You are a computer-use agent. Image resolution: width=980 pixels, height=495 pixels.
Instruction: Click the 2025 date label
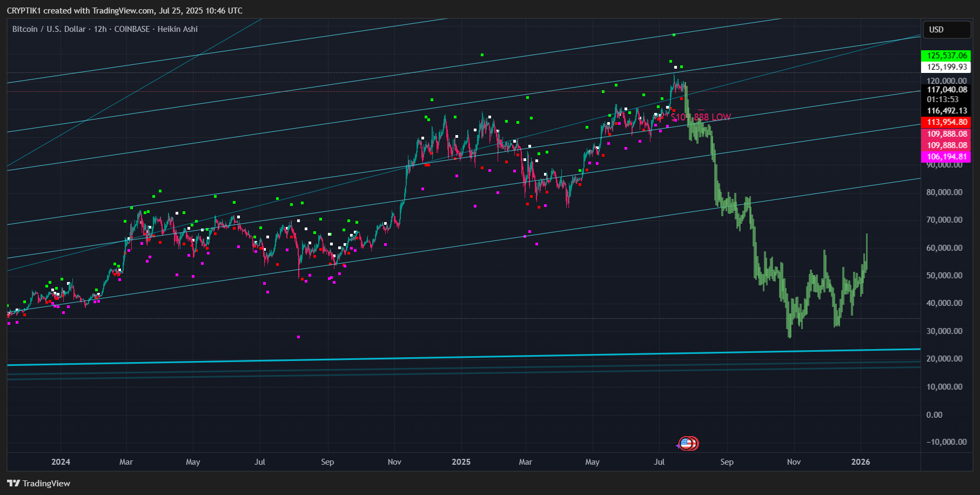coord(461,461)
